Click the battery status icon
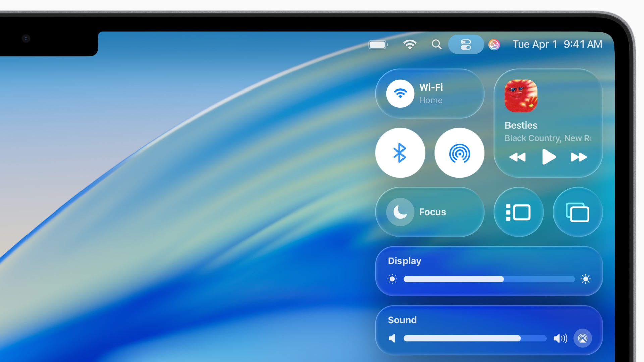Screen dimensions: 644x362 378,44
